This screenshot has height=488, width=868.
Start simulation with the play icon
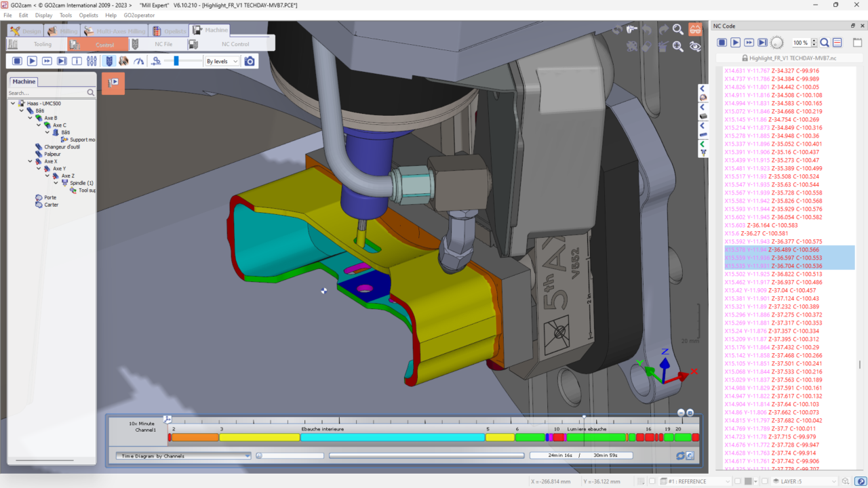[32, 60]
